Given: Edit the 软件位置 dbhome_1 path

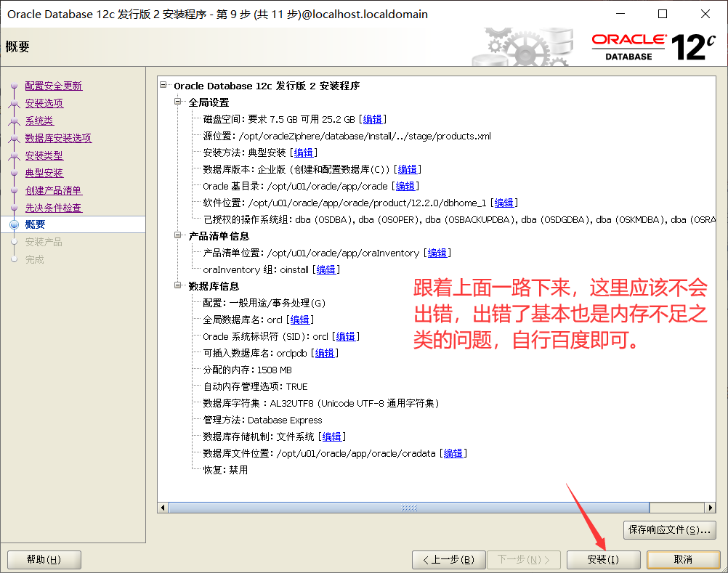Looking at the screenshot, I should [x=503, y=203].
